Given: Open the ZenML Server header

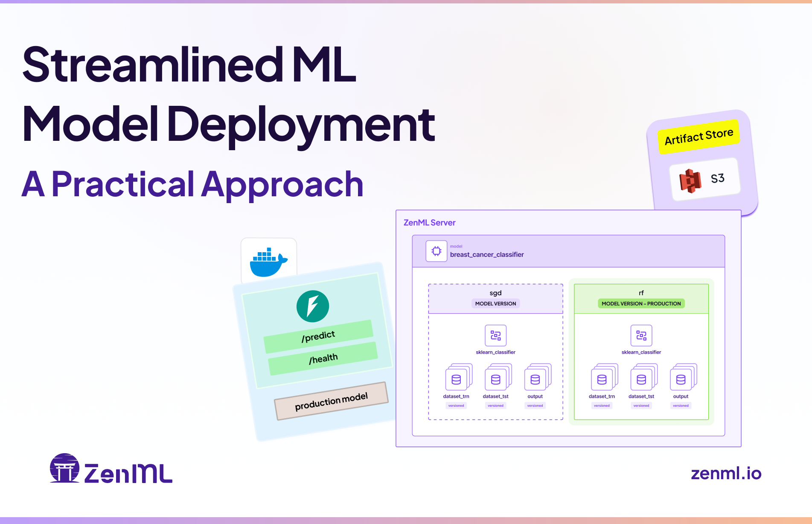Looking at the screenshot, I should pos(430,222).
